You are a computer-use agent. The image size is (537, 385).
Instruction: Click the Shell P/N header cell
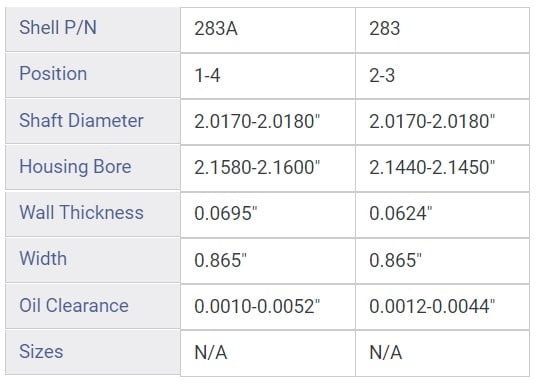(x=93, y=29)
